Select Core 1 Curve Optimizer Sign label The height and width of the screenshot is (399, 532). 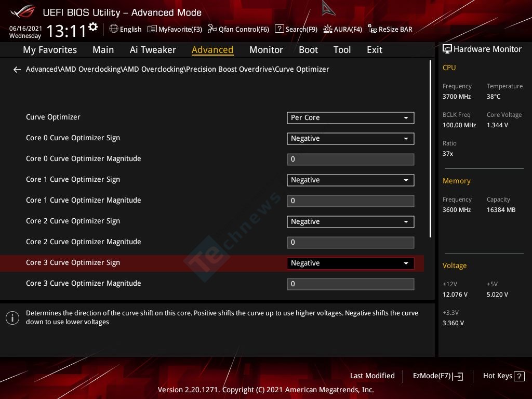tap(73, 179)
